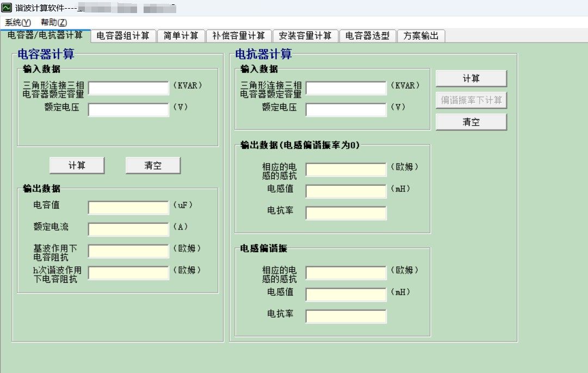Focus capacitor rated capacity KVAR field in 电容器计算
Screen dimensions: 588x373
pos(128,88)
